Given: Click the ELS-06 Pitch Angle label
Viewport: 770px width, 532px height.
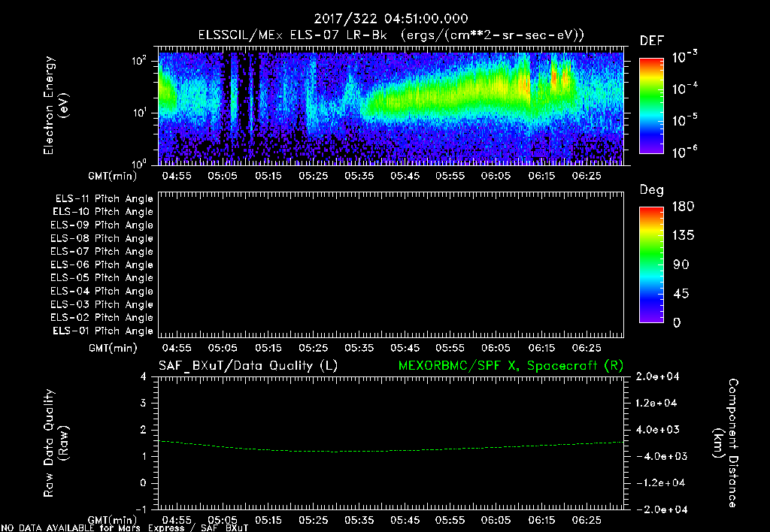Looking at the screenshot, I should coord(102,265).
